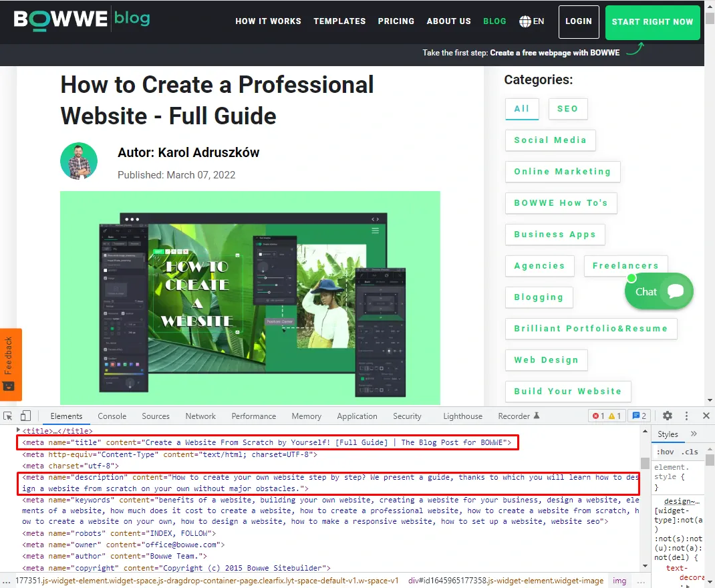The width and height of the screenshot is (715, 588).
Task: Click the red error count badge
Action: point(598,416)
